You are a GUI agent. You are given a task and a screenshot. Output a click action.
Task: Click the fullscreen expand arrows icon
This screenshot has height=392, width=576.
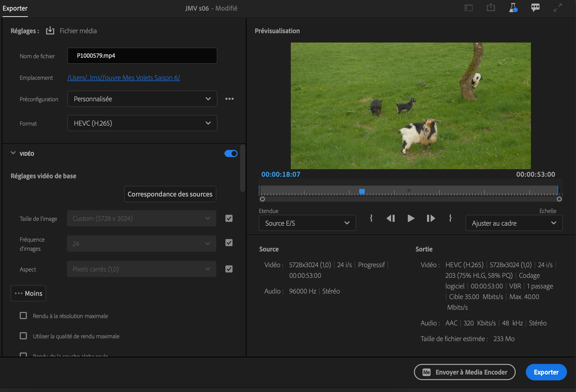point(558,8)
